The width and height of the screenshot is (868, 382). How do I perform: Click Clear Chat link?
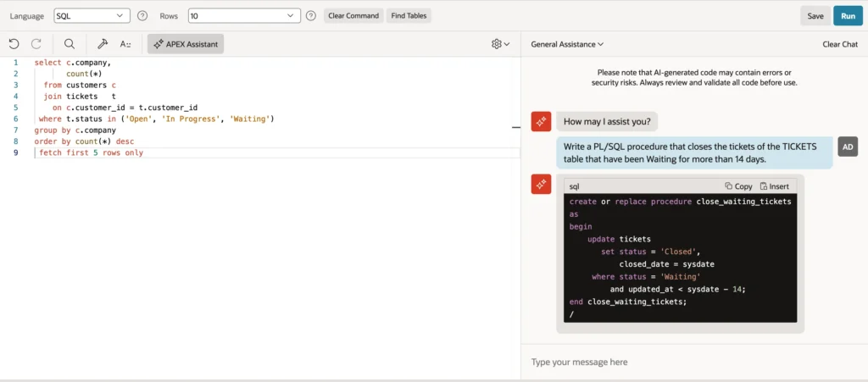[x=840, y=44]
